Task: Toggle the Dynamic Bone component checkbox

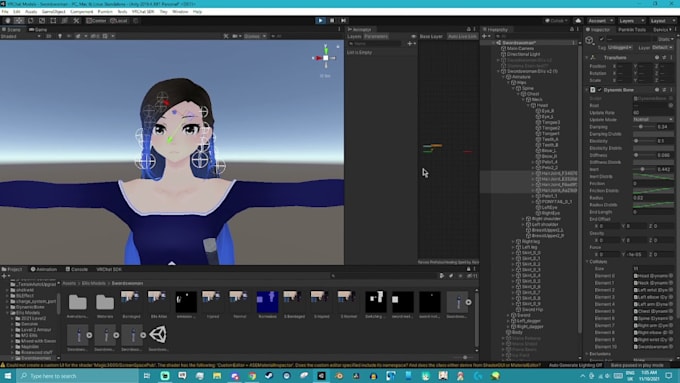Action: [600, 90]
